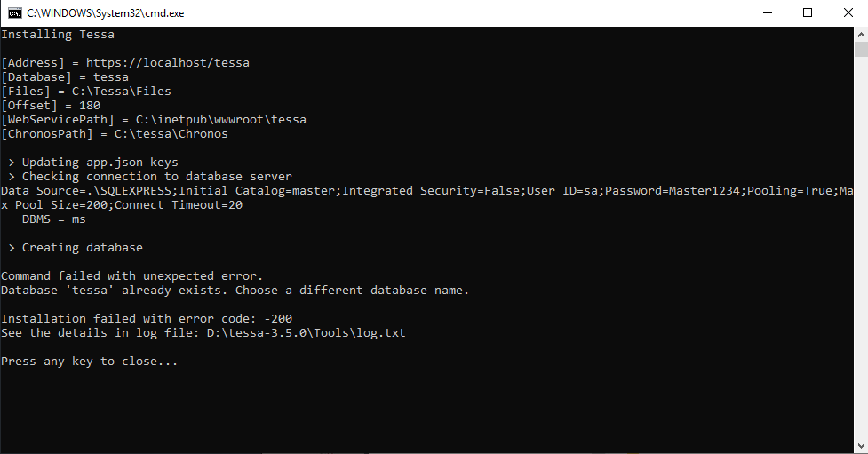
Task: Click the empty vertical scrollbar track
Action: click(861, 247)
